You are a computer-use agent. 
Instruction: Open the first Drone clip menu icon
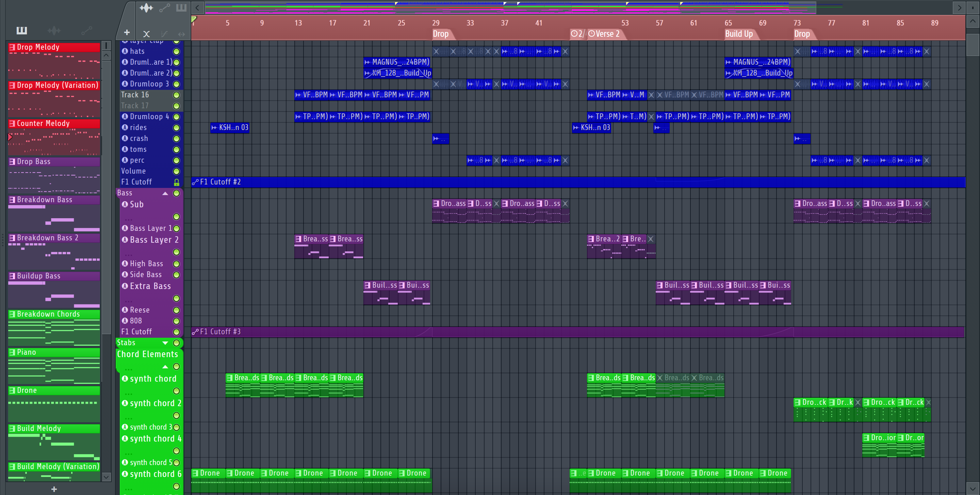pyautogui.click(x=195, y=473)
